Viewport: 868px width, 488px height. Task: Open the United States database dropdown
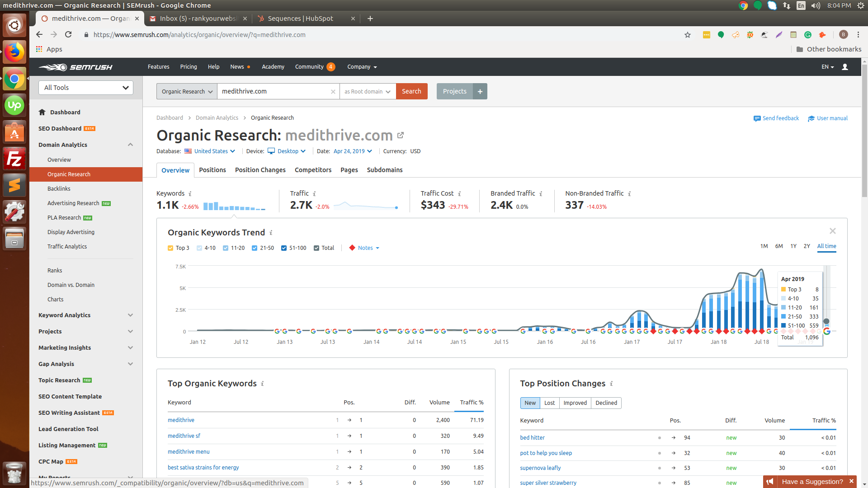coord(210,151)
